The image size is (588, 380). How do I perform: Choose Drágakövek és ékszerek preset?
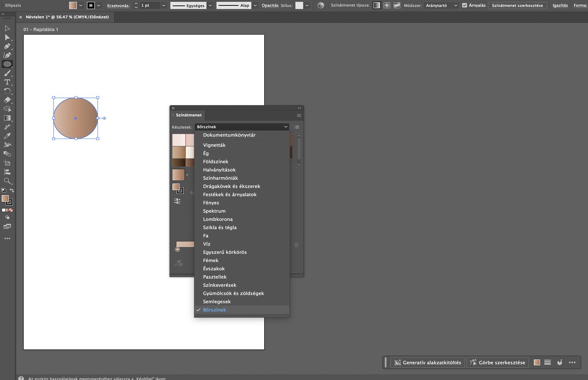pyautogui.click(x=232, y=186)
